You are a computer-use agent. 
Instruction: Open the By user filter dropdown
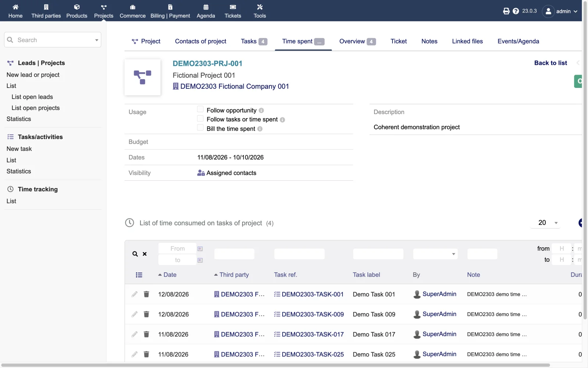tap(435, 254)
